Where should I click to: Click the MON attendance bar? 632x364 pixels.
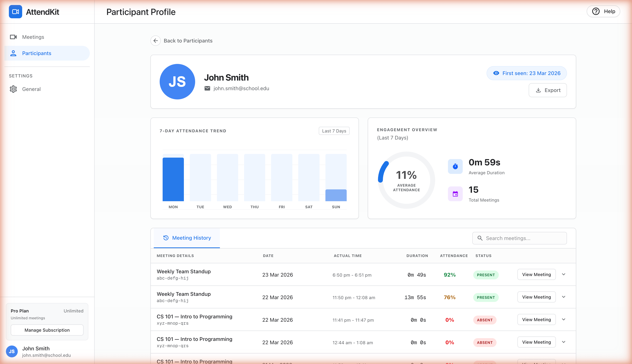pyautogui.click(x=173, y=179)
